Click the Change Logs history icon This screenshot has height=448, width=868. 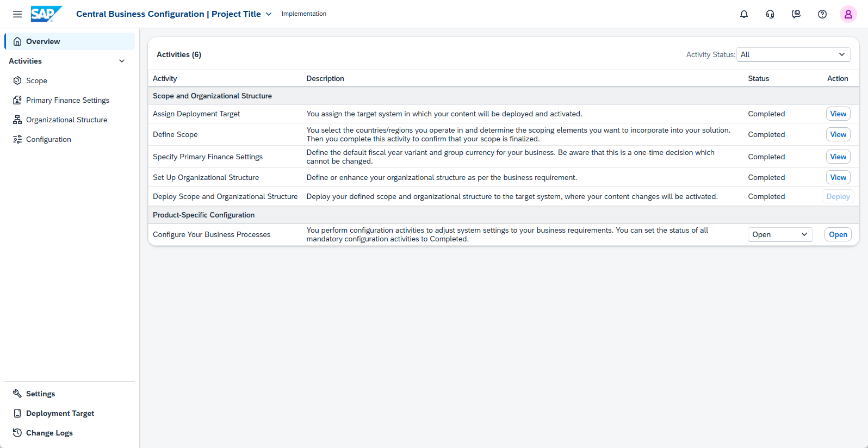pyautogui.click(x=17, y=433)
